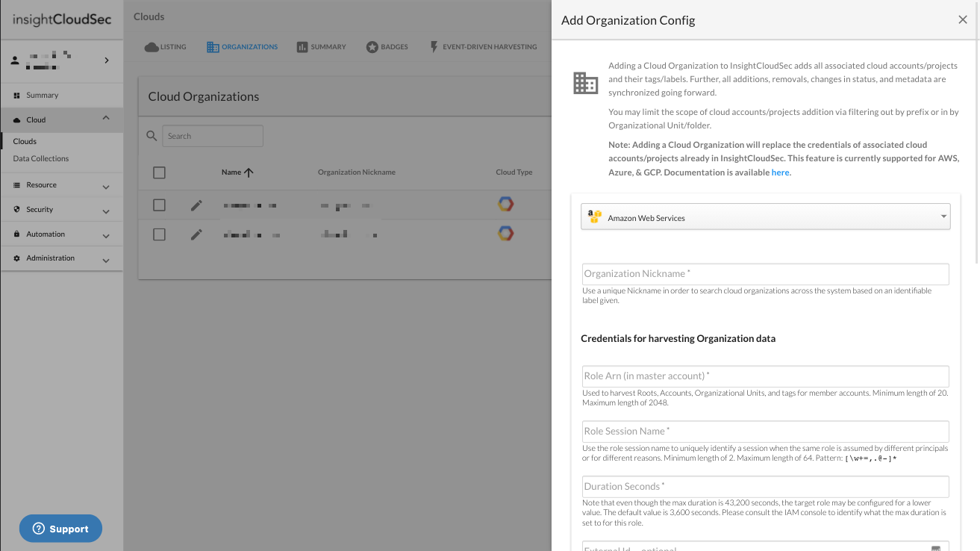Collapse the Cloud sidebar section
Screen dimensions: 980x551
click(x=106, y=119)
